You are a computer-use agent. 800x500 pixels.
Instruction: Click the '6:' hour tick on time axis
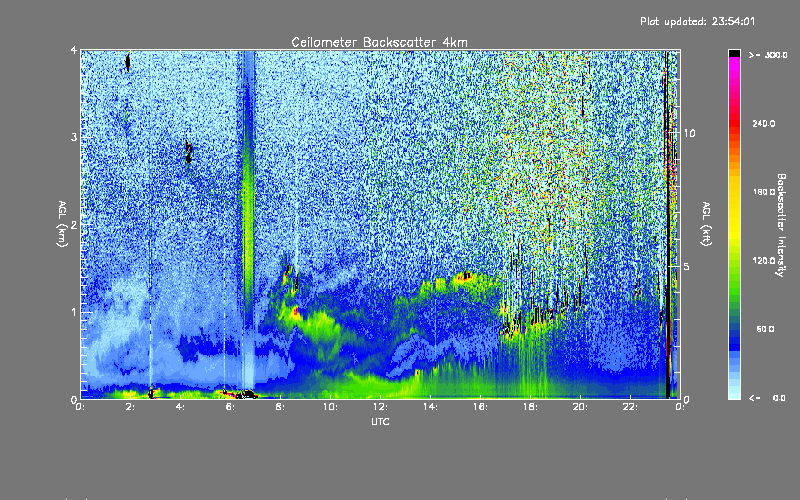coord(230,407)
